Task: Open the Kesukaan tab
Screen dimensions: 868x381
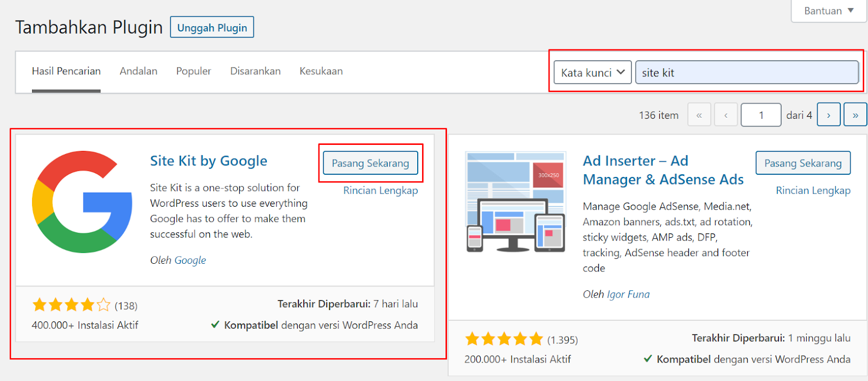Action: (321, 71)
